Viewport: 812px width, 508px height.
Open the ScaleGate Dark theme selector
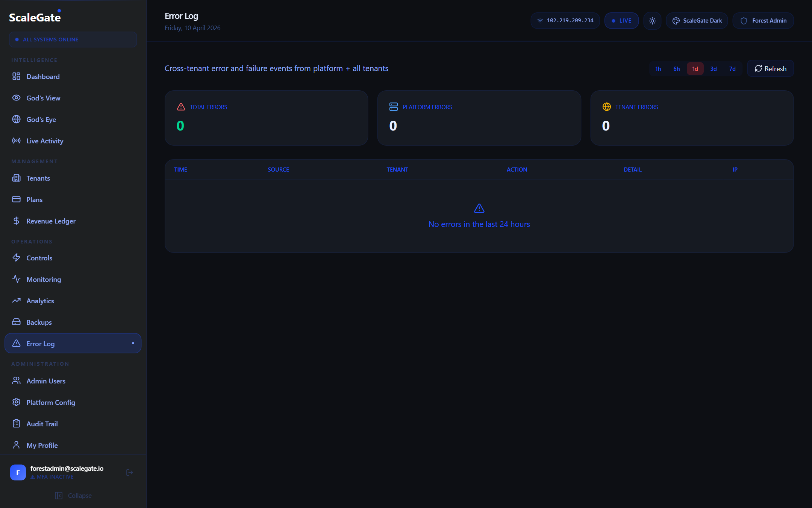697,21
